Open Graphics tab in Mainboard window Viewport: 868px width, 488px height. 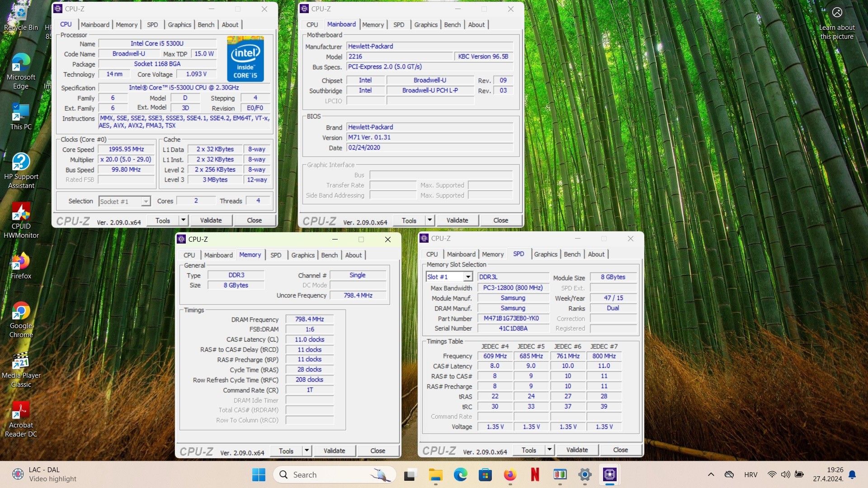pos(426,25)
